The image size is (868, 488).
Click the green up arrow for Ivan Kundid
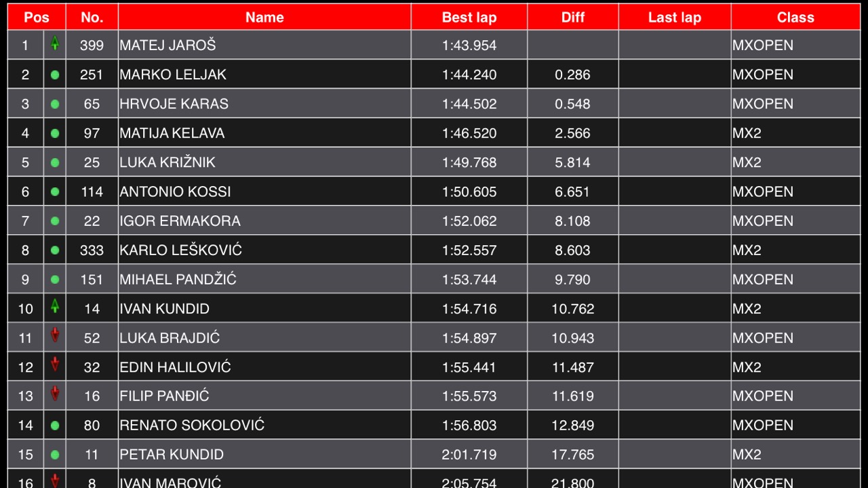55,307
